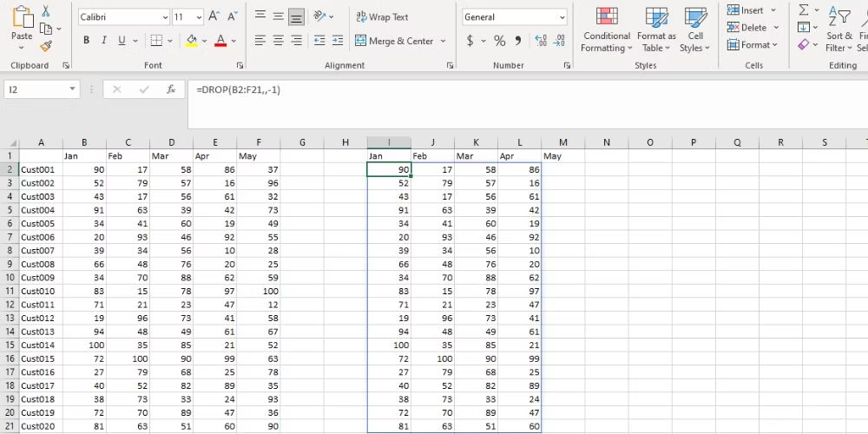Click the Format Painter brush icon
The height and width of the screenshot is (434, 868).
pyautogui.click(x=46, y=47)
